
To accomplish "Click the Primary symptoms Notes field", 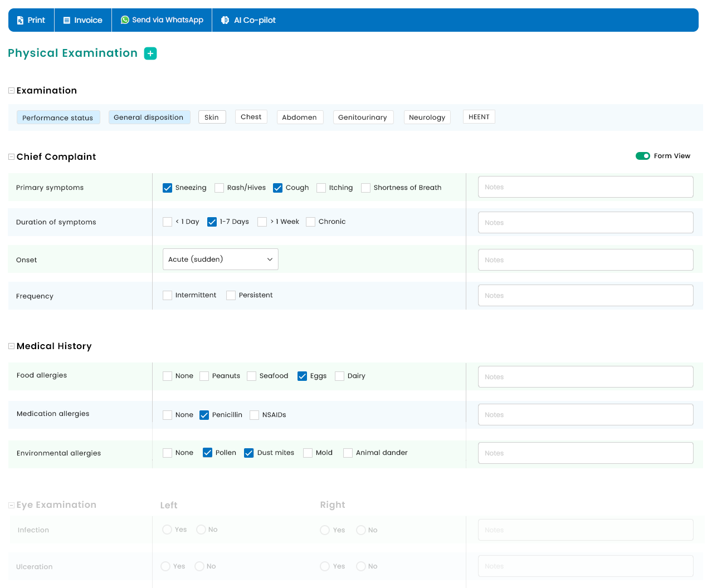I will pos(585,187).
